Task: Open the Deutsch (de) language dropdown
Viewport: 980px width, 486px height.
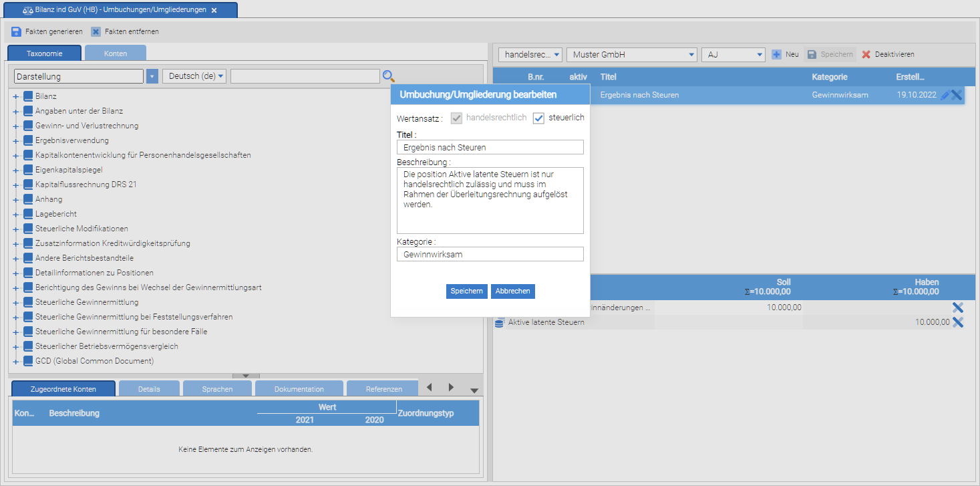Action: pos(194,76)
